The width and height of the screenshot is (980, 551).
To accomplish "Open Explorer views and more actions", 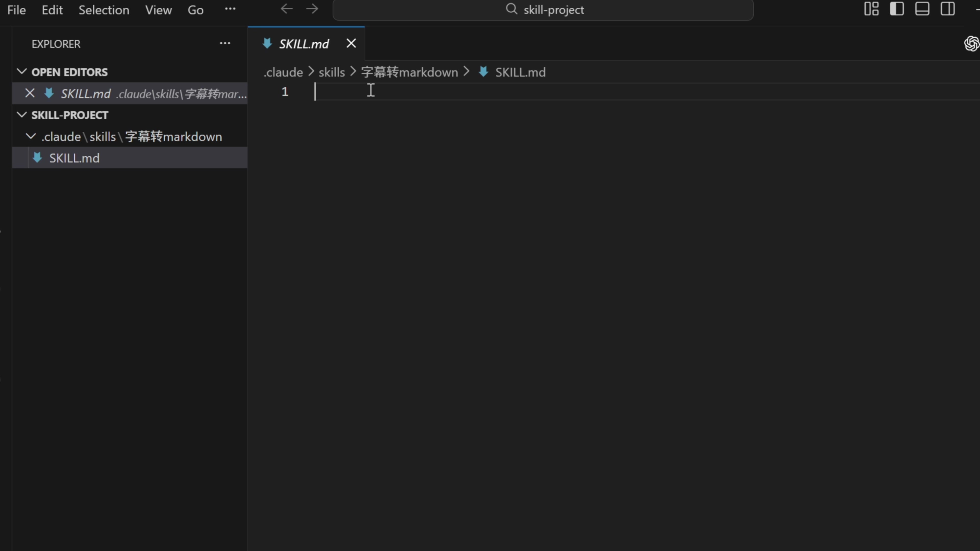I will [225, 44].
